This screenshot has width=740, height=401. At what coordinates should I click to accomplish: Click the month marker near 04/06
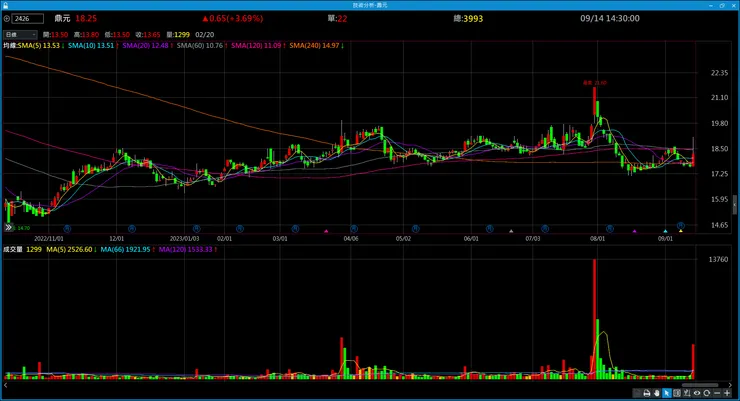tap(353, 228)
